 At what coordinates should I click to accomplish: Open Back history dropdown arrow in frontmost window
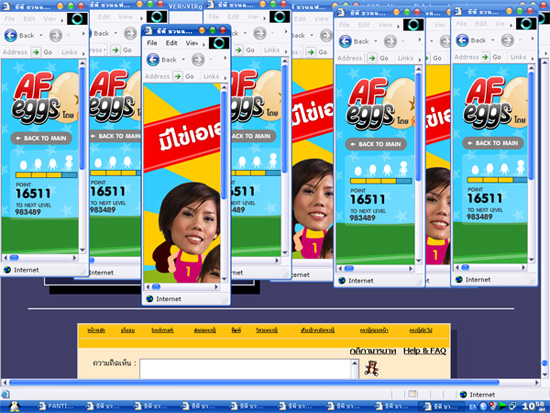pyautogui.click(x=183, y=60)
